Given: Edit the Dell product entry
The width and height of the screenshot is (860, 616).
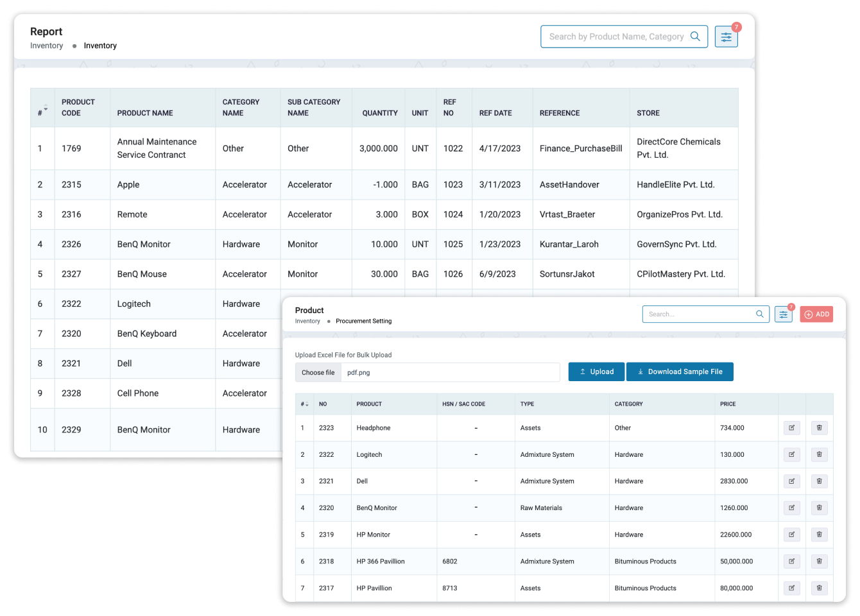Looking at the screenshot, I should coord(791,481).
